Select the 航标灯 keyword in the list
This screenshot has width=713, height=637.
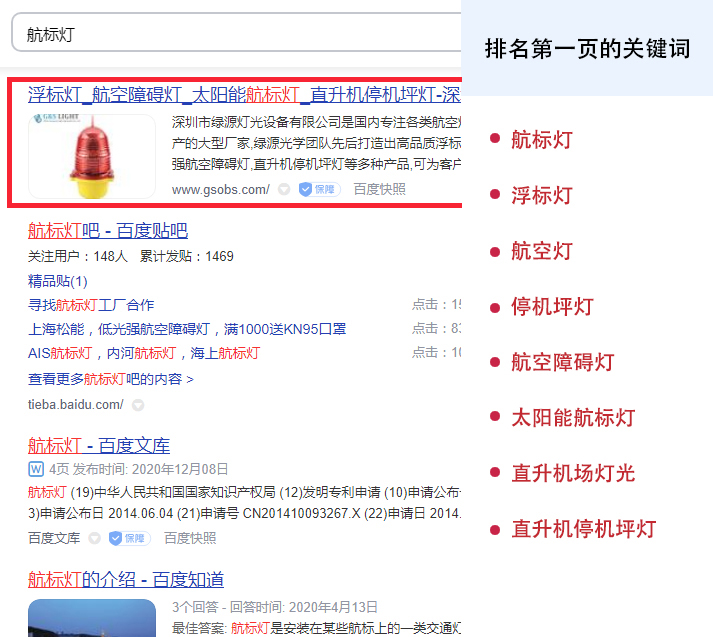point(542,140)
